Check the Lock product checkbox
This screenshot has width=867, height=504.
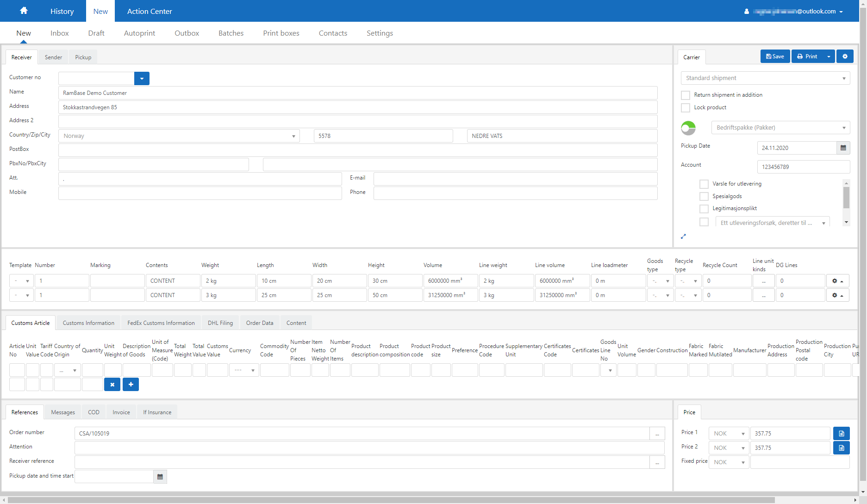pos(686,108)
